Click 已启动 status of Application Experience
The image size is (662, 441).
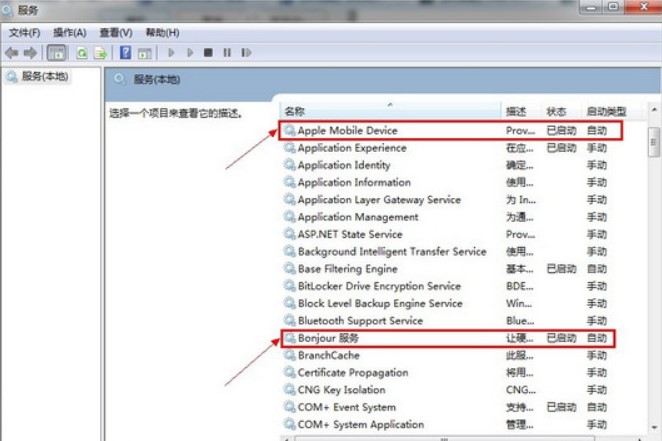tap(561, 148)
